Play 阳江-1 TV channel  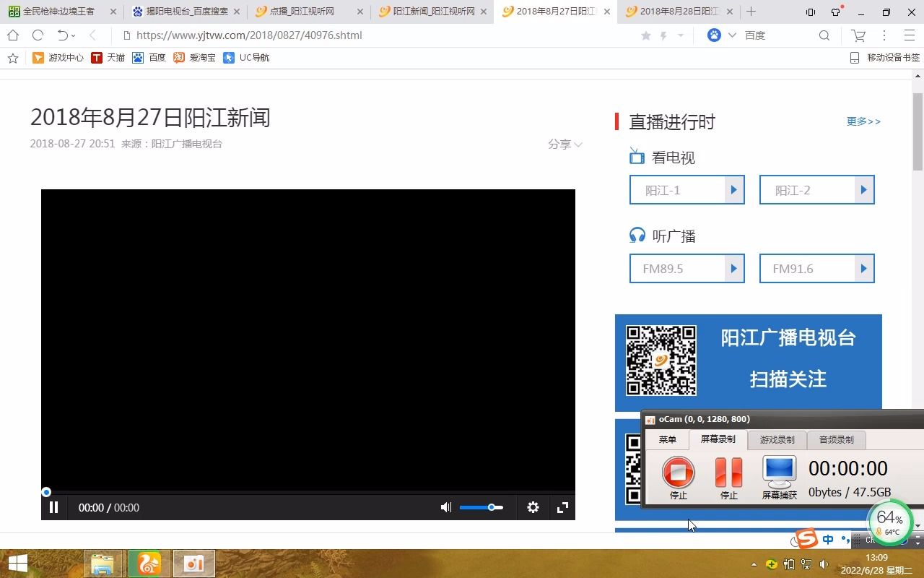tap(687, 190)
